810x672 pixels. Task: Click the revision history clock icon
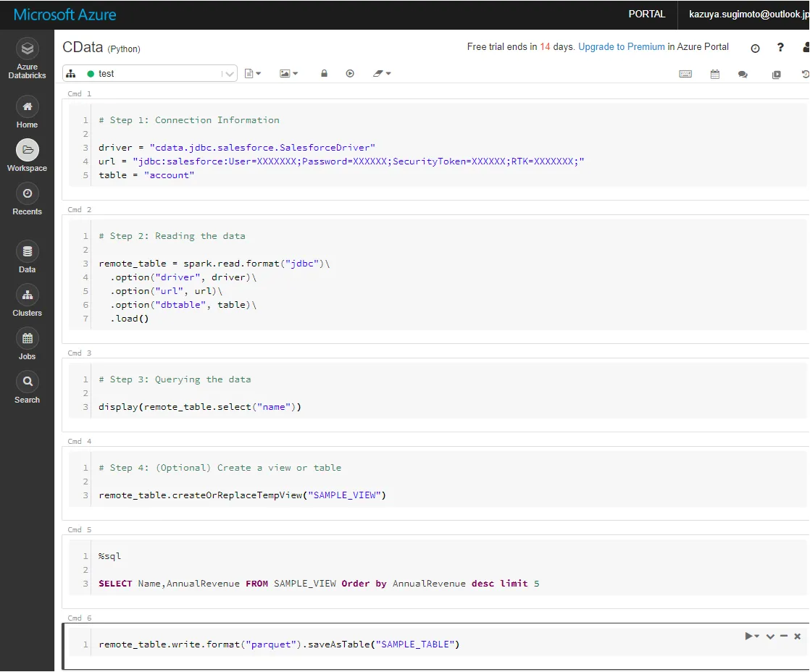[804, 73]
